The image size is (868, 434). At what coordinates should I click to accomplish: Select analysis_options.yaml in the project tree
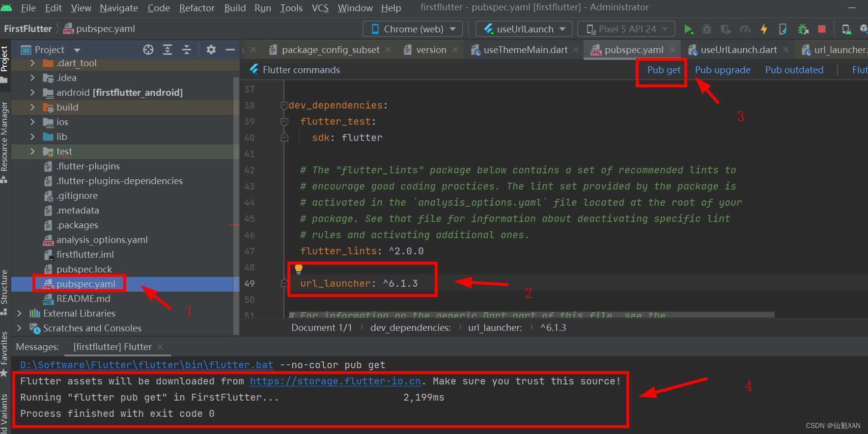coord(102,240)
